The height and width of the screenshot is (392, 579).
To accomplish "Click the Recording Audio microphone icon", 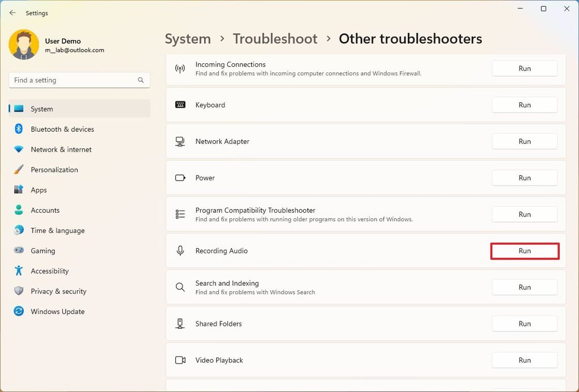I will (179, 251).
